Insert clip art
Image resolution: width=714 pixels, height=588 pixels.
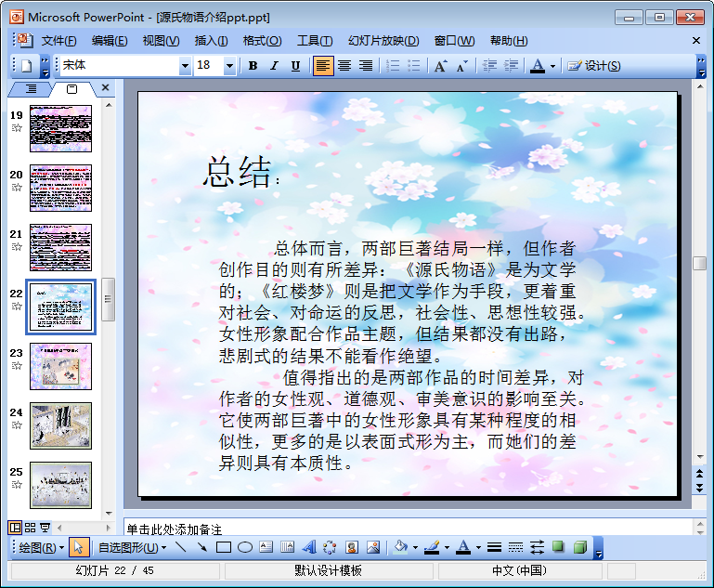click(352, 547)
